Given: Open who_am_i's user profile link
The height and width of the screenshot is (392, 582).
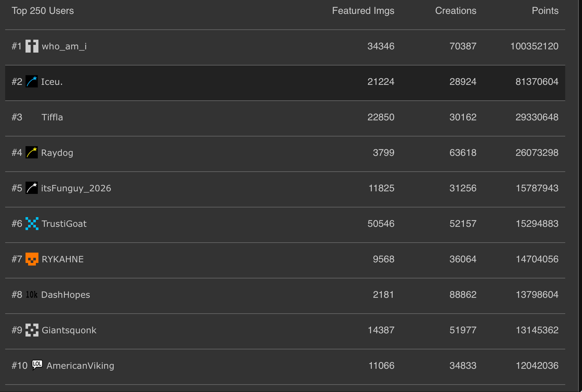Looking at the screenshot, I should 64,46.
